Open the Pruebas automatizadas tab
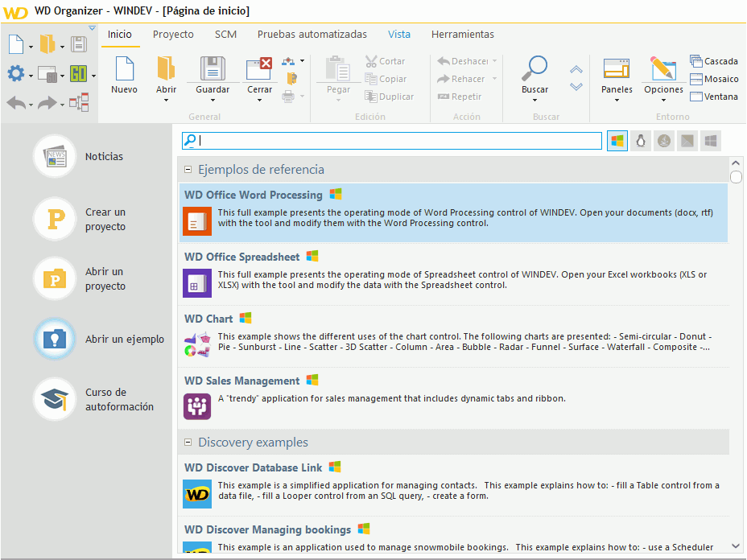Screen dimensions: 747x560 (x=312, y=35)
